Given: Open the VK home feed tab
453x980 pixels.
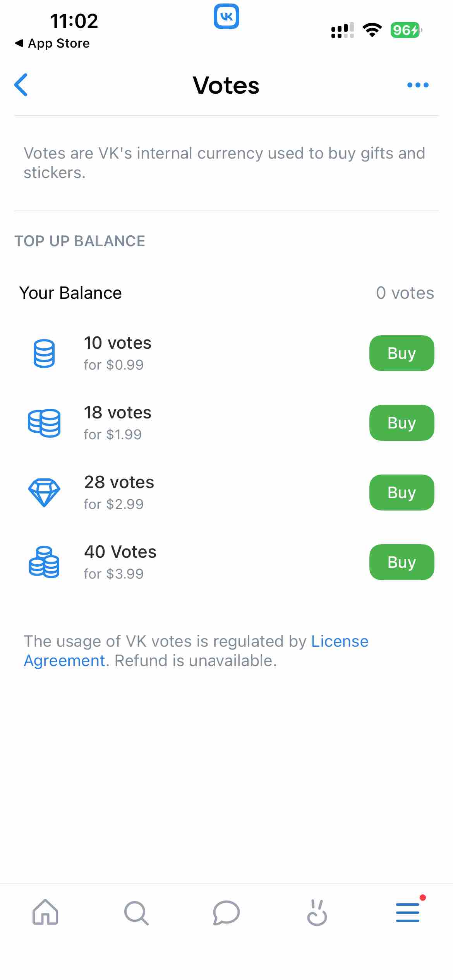Looking at the screenshot, I should click(x=45, y=913).
